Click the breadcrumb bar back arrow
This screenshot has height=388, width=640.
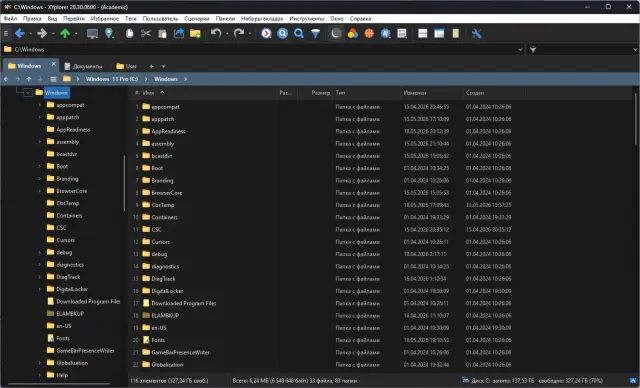[6, 79]
